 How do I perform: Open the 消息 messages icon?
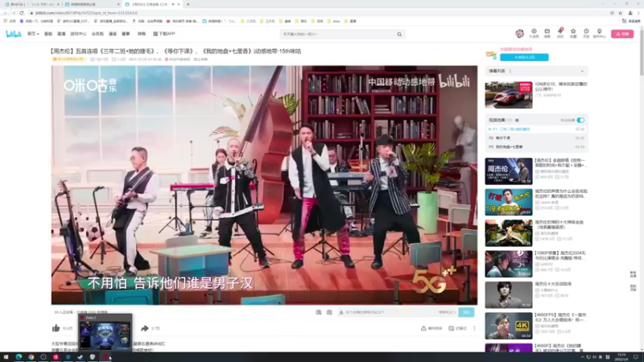[547, 33]
